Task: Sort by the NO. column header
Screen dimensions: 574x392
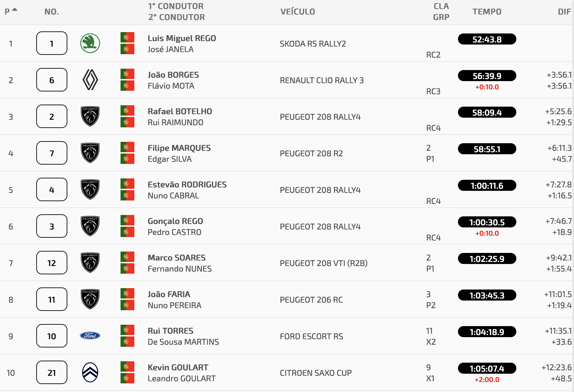Action: tap(51, 12)
